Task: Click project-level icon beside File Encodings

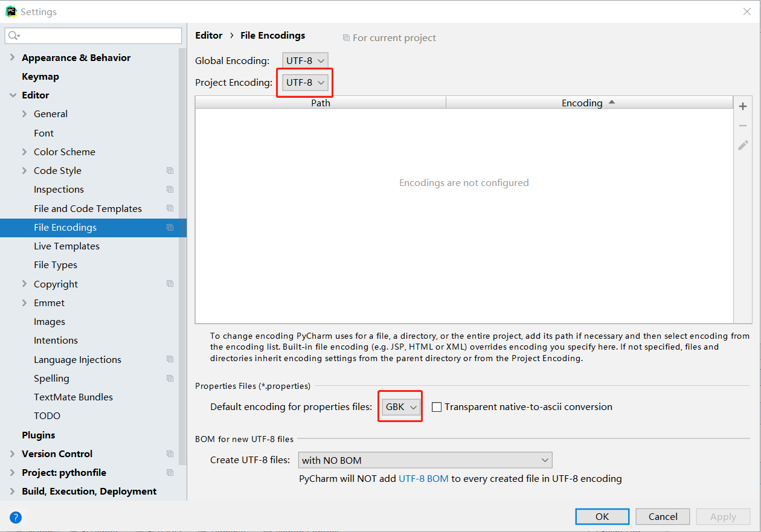Action: pos(170,228)
